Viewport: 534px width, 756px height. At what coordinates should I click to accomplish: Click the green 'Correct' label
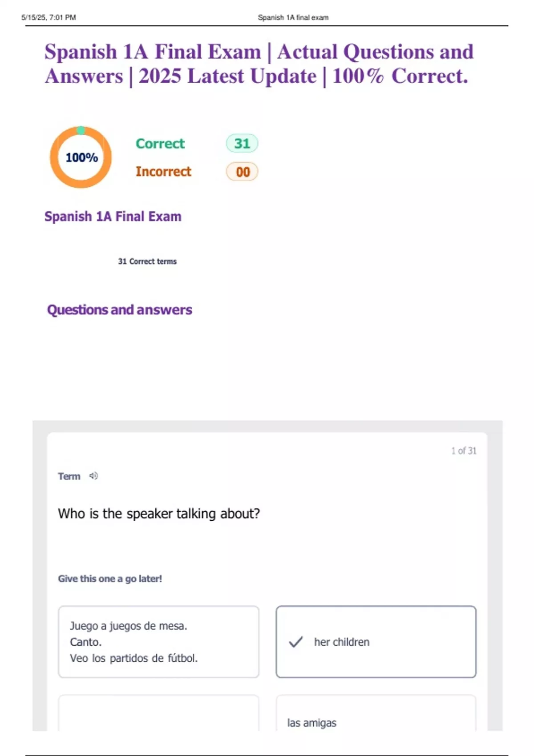click(160, 144)
